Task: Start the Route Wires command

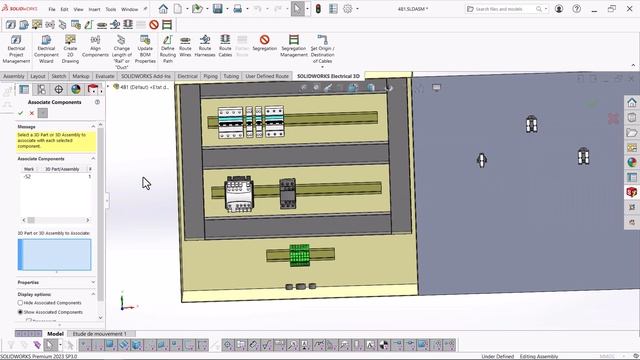Action: [x=185, y=46]
